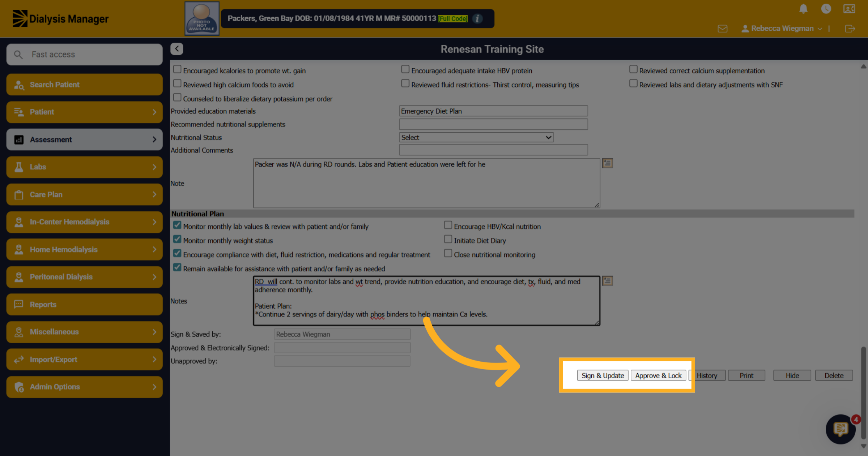The height and width of the screenshot is (456, 868).
Task: Click the Sign & Update button
Action: click(603, 375)
